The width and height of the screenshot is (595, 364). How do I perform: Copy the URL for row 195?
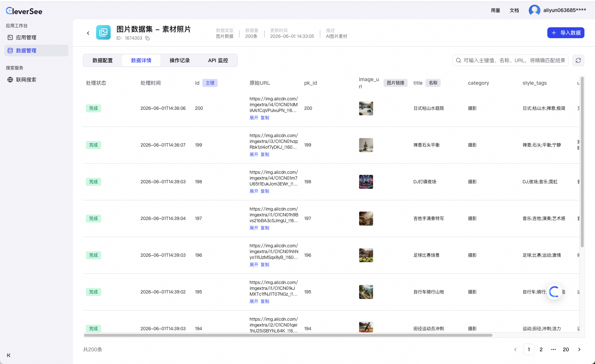(265, 301)
